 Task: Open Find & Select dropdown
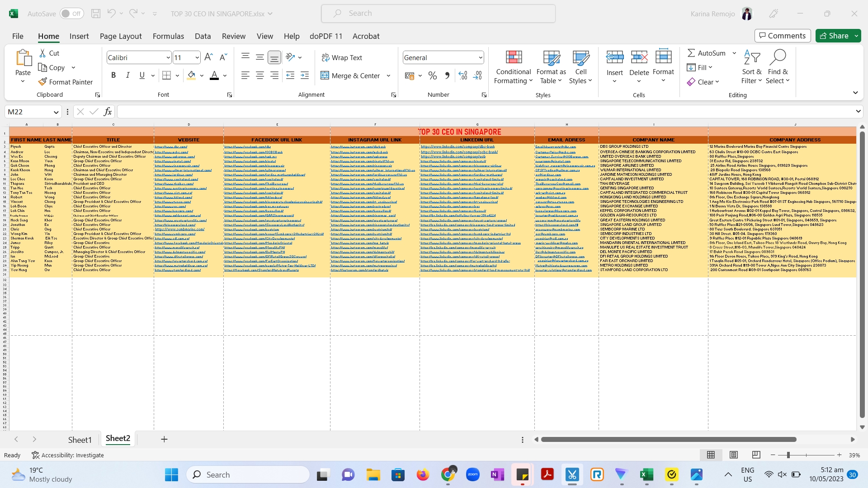[x=778, y=67]
